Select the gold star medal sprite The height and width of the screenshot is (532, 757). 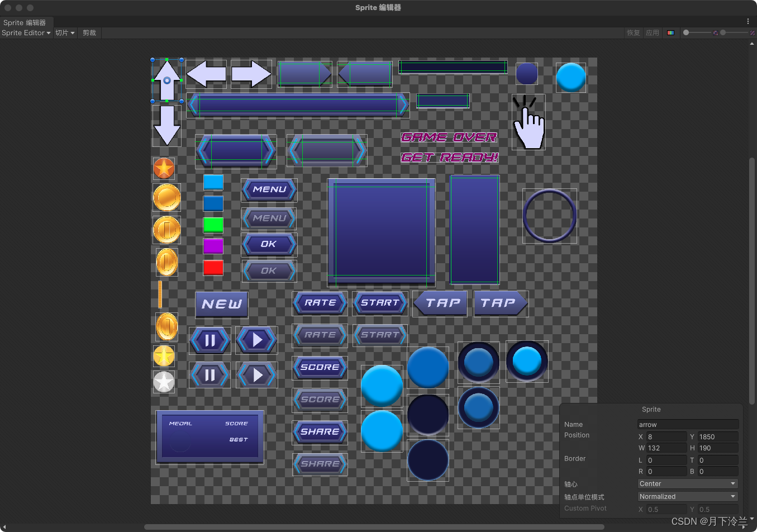tap(164, 356)
